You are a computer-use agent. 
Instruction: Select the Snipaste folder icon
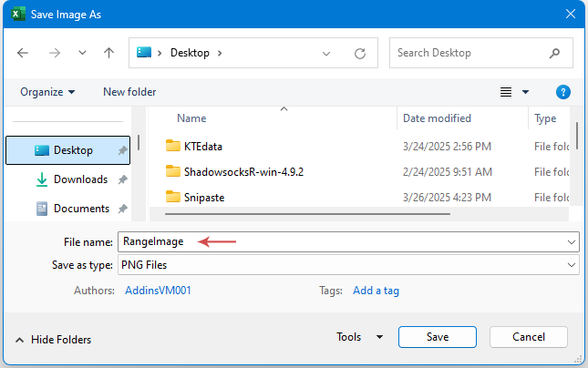173,197
